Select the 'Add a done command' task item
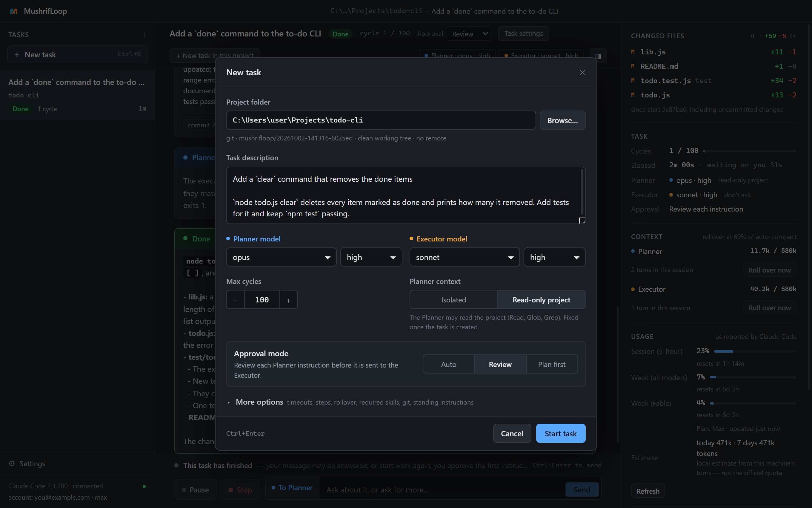 pos(77,95)
